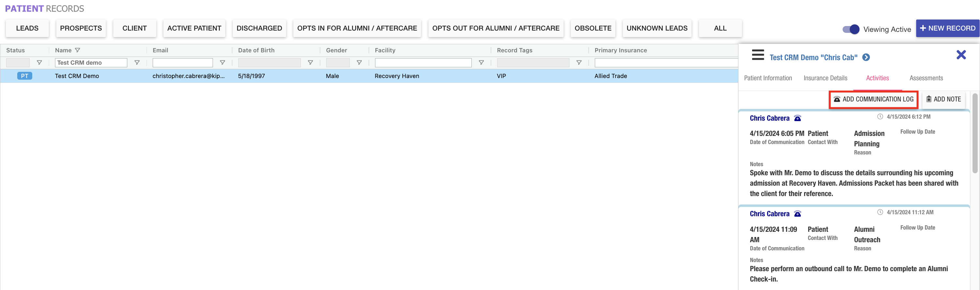Click the Email filter input field
This screenshot has height=290, width=980.
click(x=183, y=63)
